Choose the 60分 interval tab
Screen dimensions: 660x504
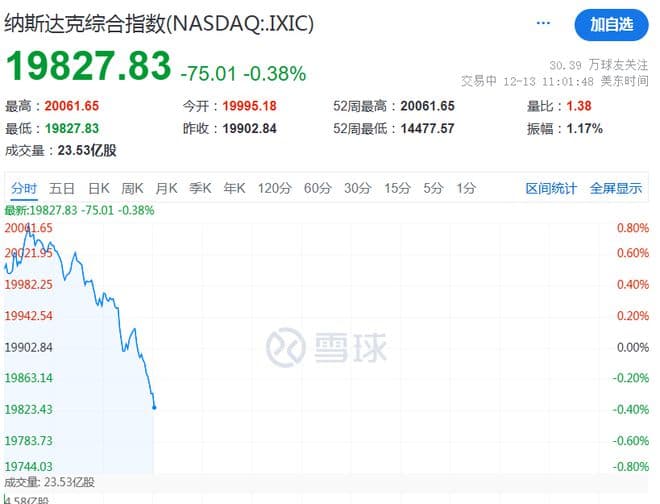pos(317,188)
